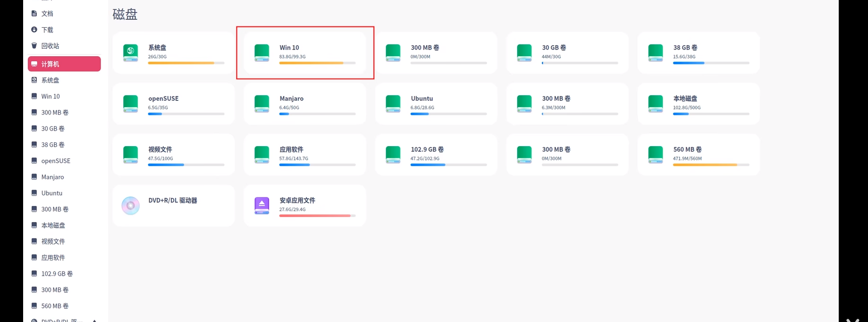
Task: Click the 视频文件 usage bar
Action: point(186,165)
